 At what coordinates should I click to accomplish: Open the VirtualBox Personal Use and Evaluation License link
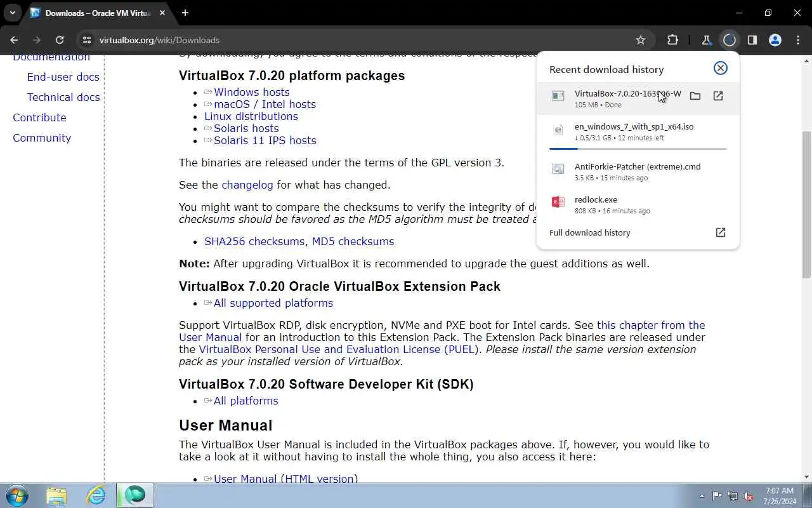coord(339,349)
